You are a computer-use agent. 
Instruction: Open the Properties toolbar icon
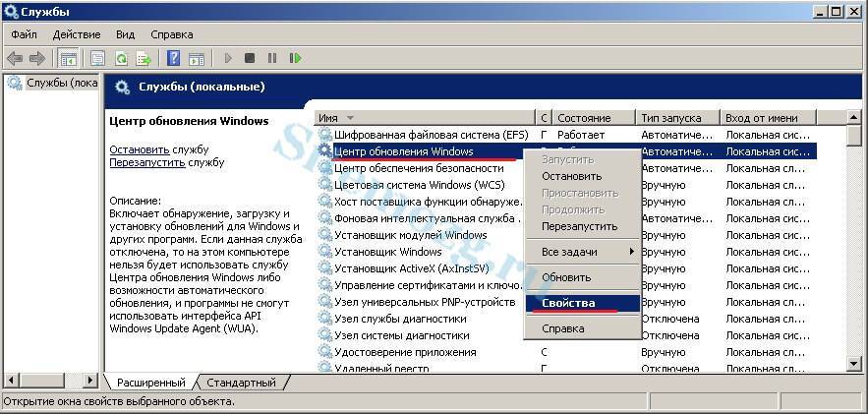coord(97,59)
